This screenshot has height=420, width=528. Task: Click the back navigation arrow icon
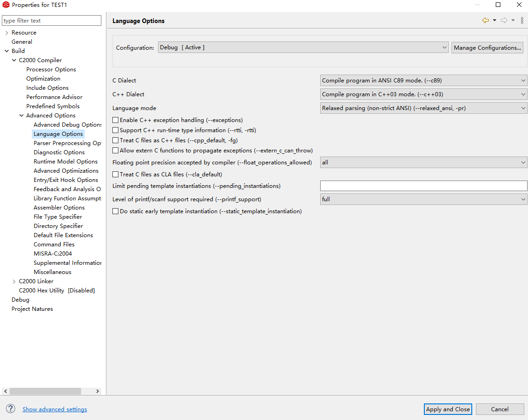point(485,20)
